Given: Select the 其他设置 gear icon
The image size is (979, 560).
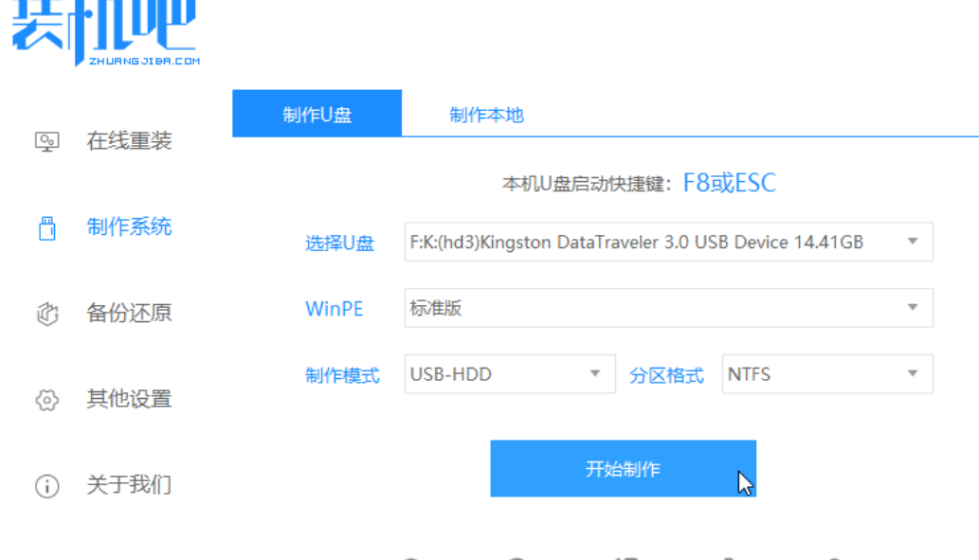Looking at the screenshot, I should tap(45, 399).
